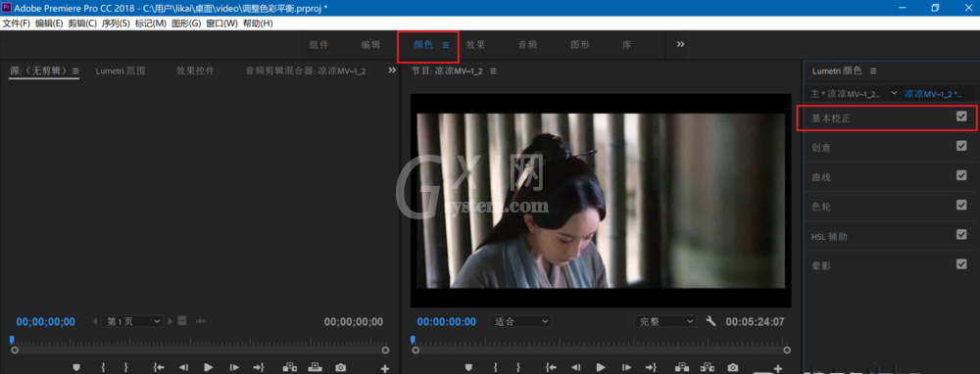
Task: Export frame camera icon in Source monitor
Action: pyautogui.click(x=340, y=368)
